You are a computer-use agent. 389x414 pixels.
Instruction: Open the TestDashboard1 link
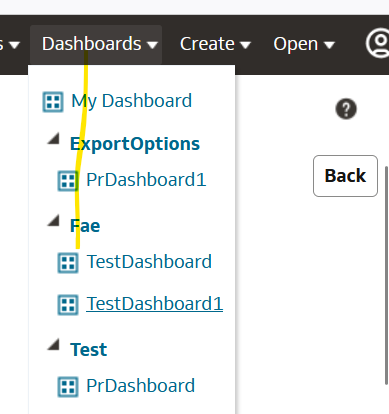pos(155,304)
